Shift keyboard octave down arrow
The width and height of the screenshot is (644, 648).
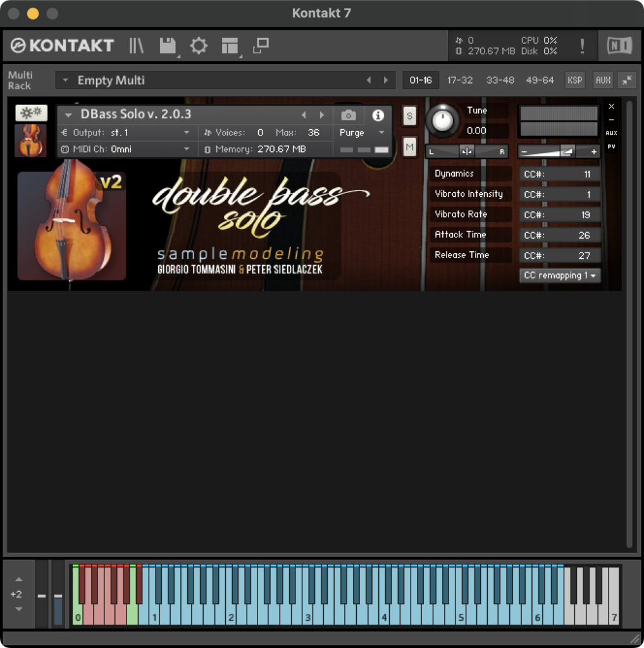(x=18, y=609)
